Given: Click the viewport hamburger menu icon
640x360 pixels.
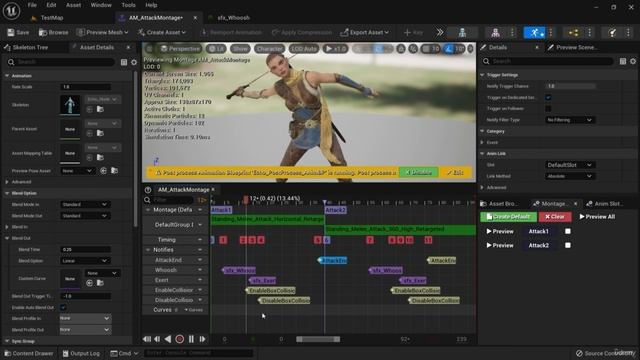Looking at the screenshot, I should coord(149,49).
